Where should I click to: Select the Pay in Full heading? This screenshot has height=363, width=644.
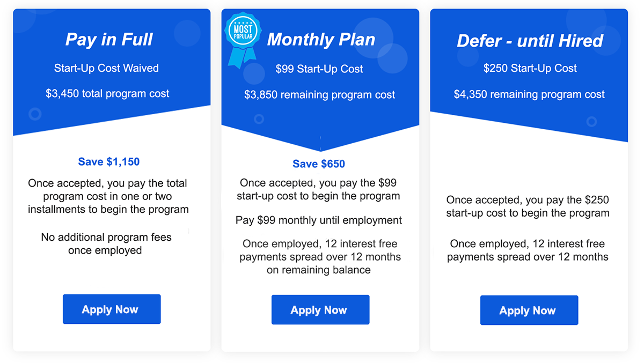click(x=109, y=39)
